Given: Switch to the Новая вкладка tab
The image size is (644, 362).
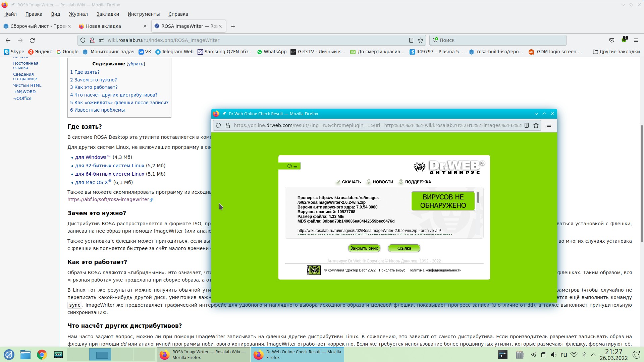Looking at the screenshot, I should coord(103,26).
